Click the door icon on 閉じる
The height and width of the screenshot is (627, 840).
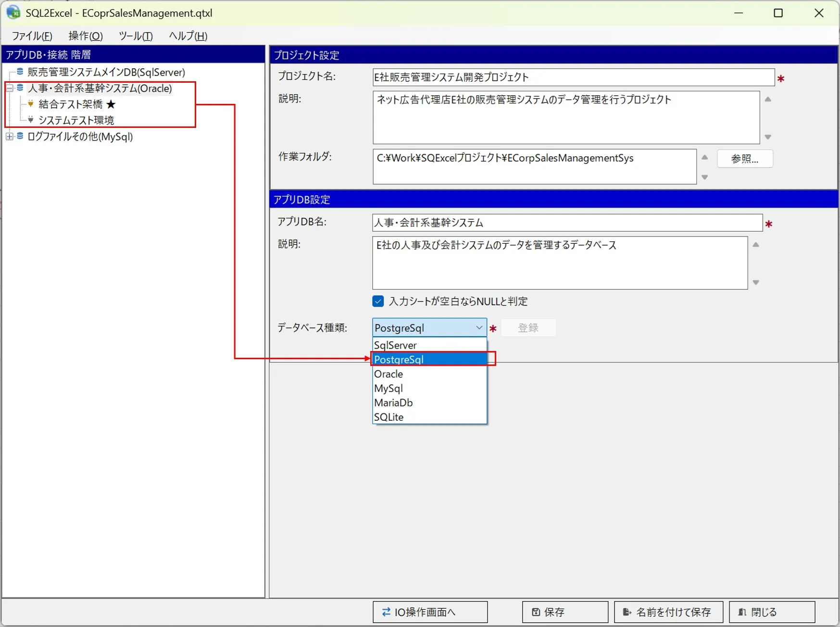point(742,612)
